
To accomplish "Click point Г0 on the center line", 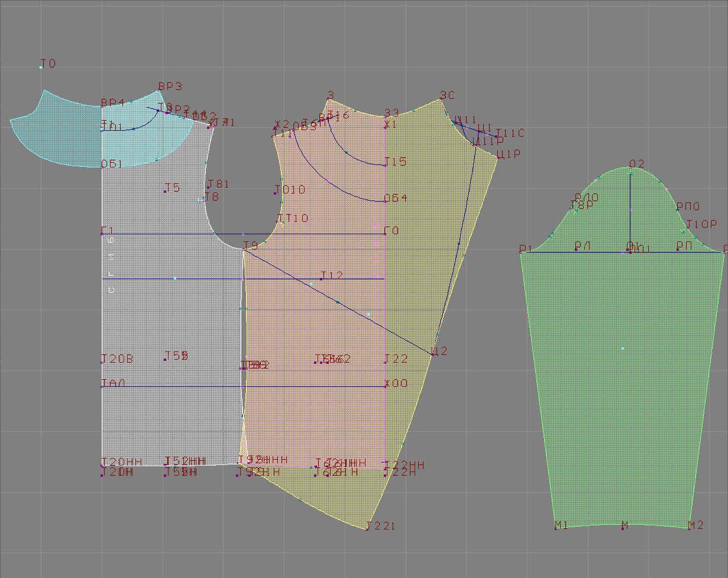I will pos(385,234).
